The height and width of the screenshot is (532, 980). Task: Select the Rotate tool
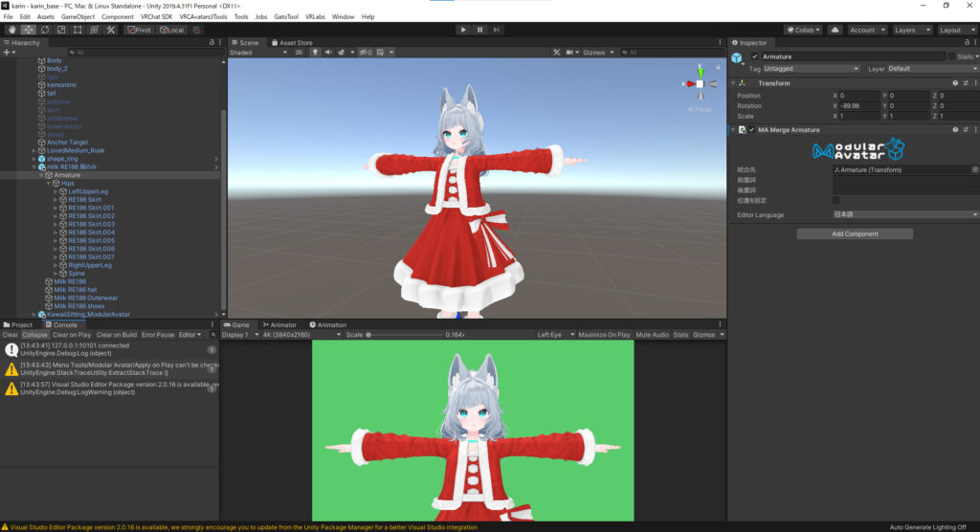45,30
